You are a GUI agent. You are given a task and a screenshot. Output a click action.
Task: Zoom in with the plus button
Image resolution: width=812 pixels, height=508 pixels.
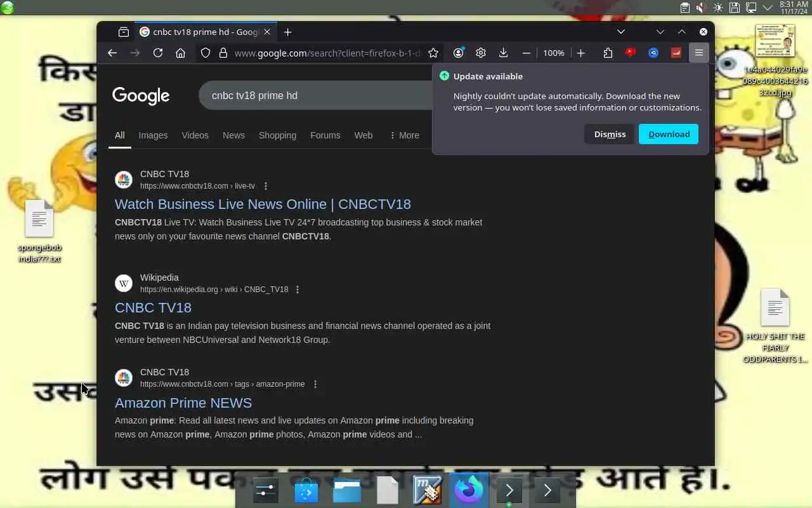click(x=580, y=53)
